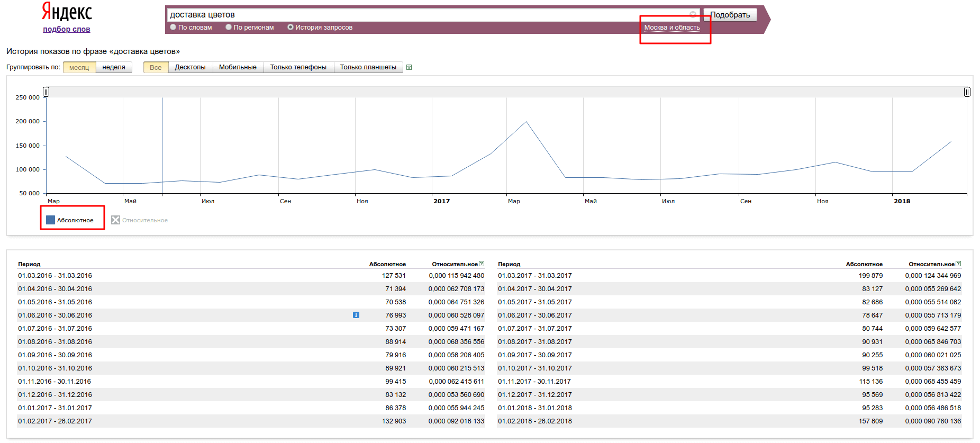Show the Только планшеты data
The width and height of the screenshot is (980, 443).
point(368,67)
